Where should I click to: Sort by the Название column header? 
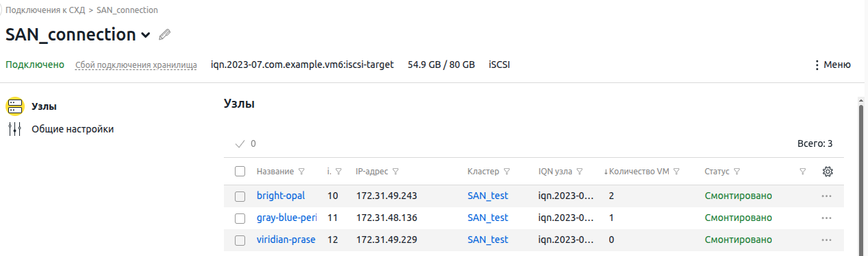[x=275, y=172]
